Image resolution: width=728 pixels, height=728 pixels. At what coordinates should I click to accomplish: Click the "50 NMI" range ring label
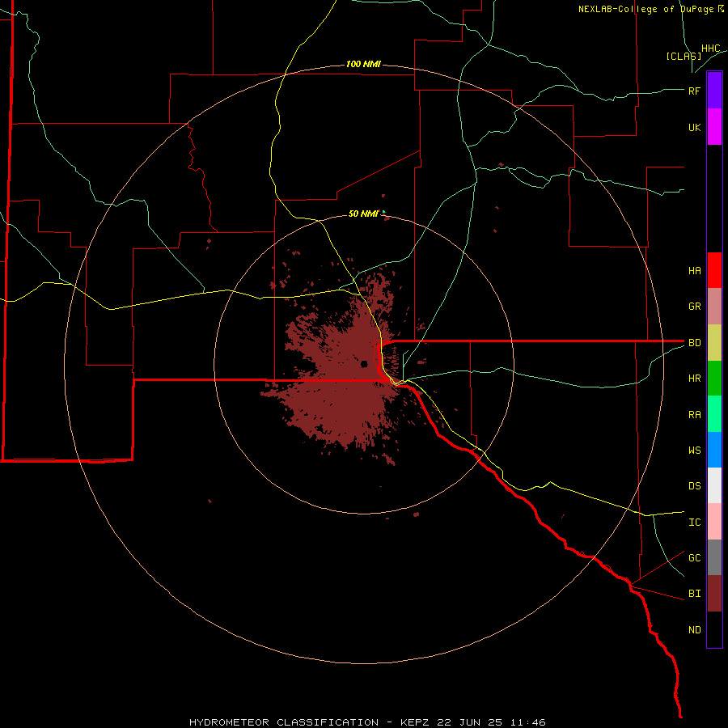click(x=363, y=214)
